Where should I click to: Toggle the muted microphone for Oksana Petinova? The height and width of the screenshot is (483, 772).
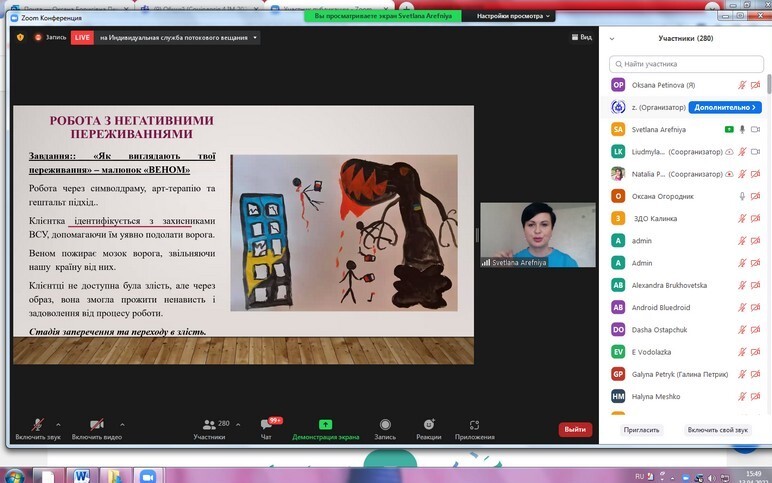[742, 85]
